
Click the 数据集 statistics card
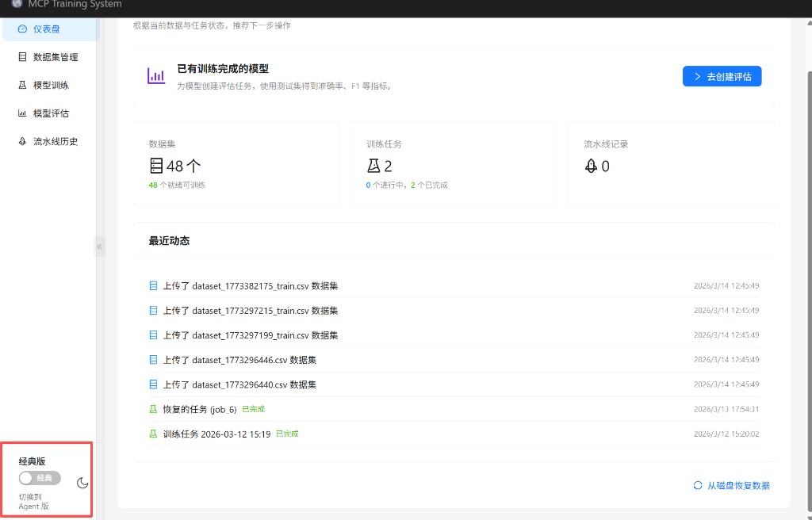point(236,163)
